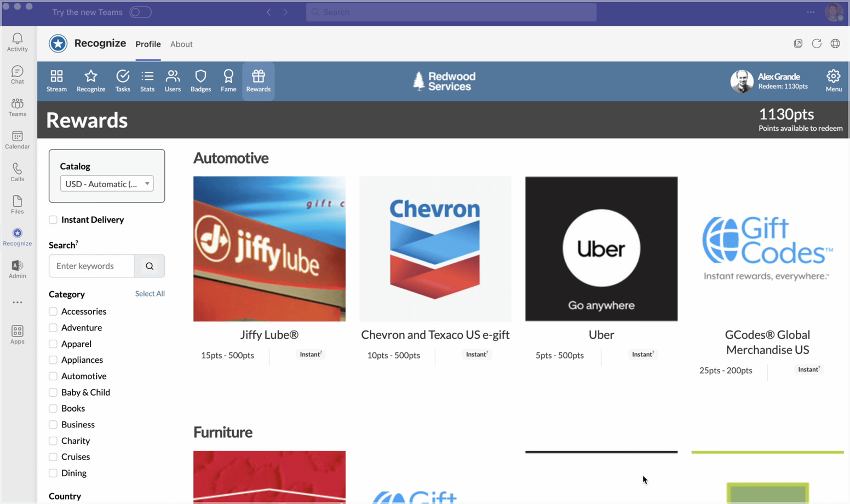The height and width of the screenshot is (504, 850).
Task: Open the Menu gear icon
Action: coord(834,80)
